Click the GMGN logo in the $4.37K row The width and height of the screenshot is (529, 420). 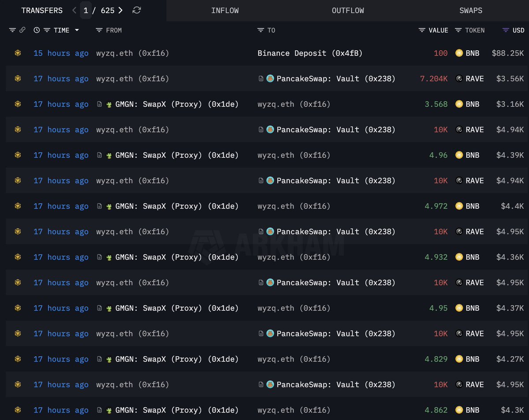tap(109, 308)
